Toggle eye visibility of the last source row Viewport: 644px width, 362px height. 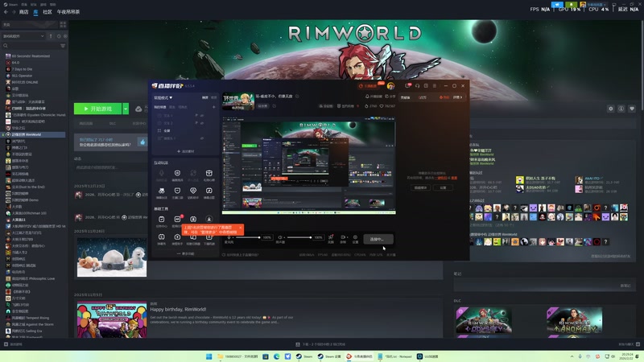[202, 138]
